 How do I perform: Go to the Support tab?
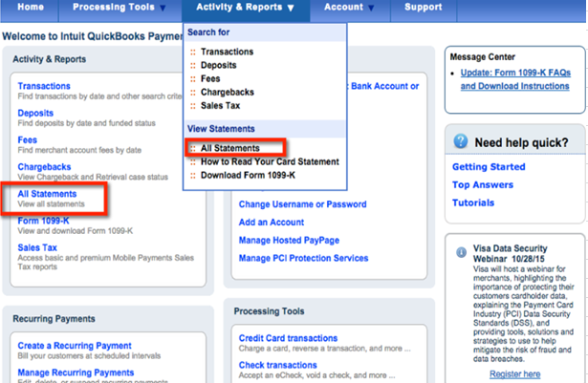click(x=423, y=7)
